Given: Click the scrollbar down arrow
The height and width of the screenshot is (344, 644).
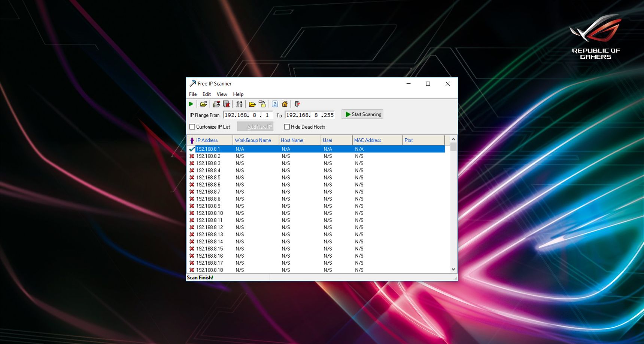Looking at the screenshot, I should coord(453,269).
